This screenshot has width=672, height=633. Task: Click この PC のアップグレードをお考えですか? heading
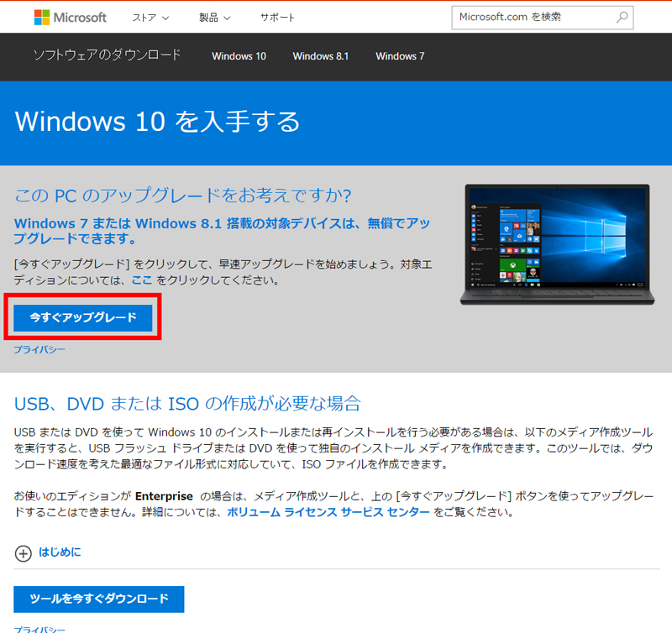click(x=183, y=196)
